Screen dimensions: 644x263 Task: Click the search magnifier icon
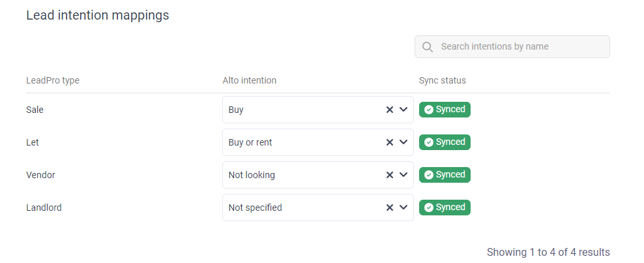pyautogui.click(x=428, y=47)
